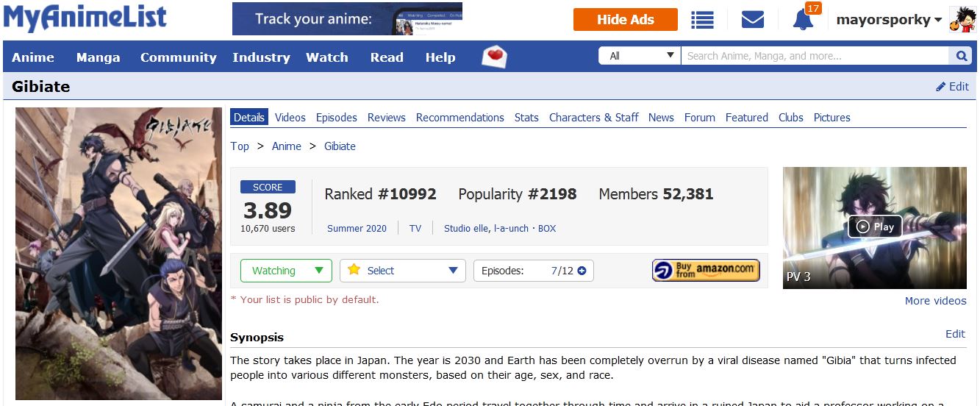Viewport: 980px width, 406px height.
Task: Open the Pictures tab
Action: (x=832, y=118)
